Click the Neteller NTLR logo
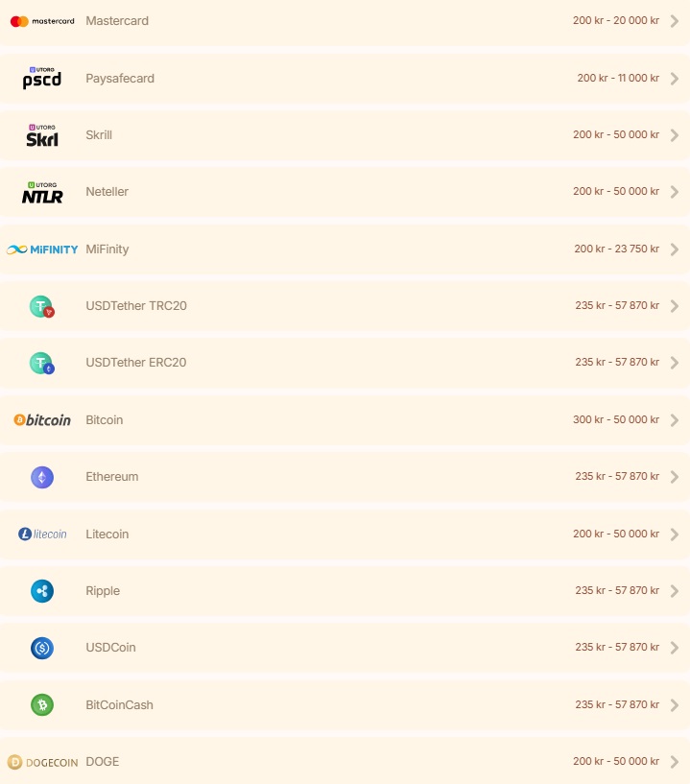690x784 pixels. (42, 193)
